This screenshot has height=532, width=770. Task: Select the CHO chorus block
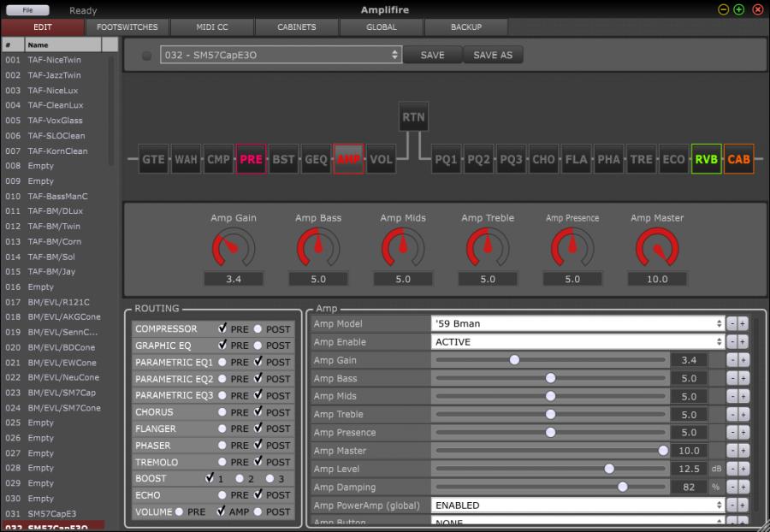[x=543, y=159]
